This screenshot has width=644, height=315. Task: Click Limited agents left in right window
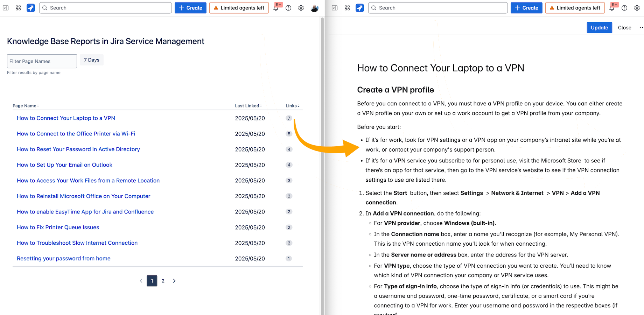[x=575, y=8]
